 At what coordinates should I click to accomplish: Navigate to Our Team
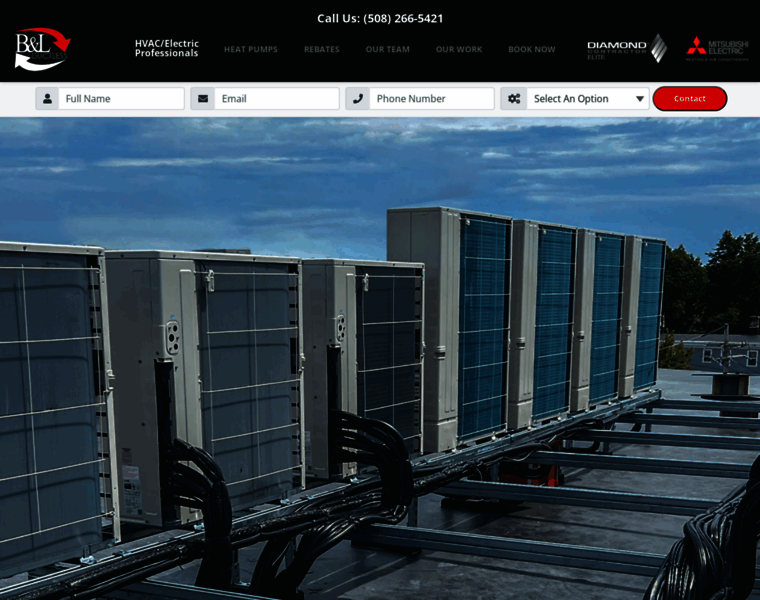click(x=388, y=49)
